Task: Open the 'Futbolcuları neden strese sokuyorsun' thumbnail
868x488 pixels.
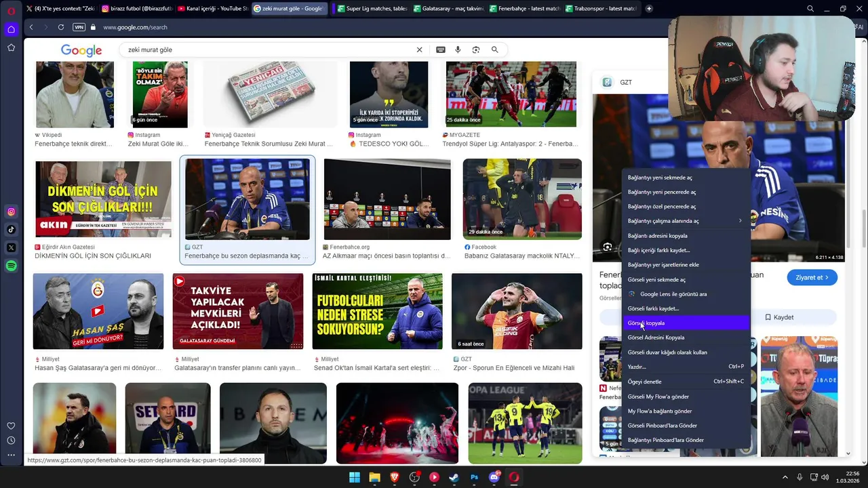Action: coord(378,311)
